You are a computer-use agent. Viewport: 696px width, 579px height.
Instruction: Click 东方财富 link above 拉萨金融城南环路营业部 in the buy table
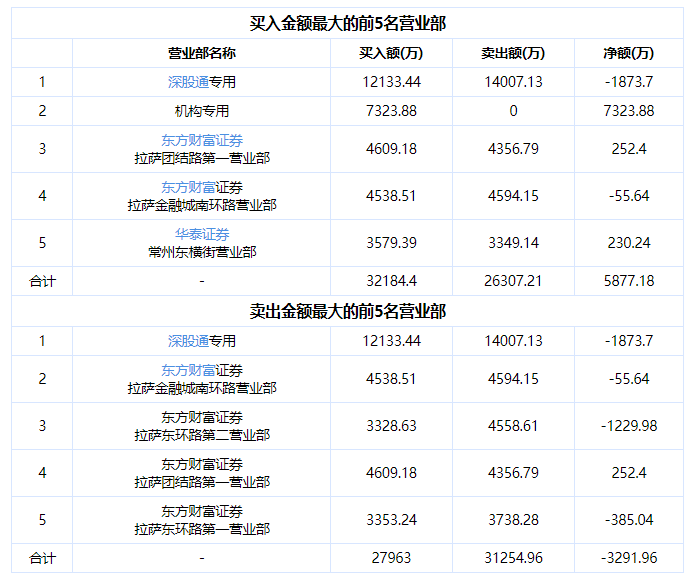click(x=188, y=187)
